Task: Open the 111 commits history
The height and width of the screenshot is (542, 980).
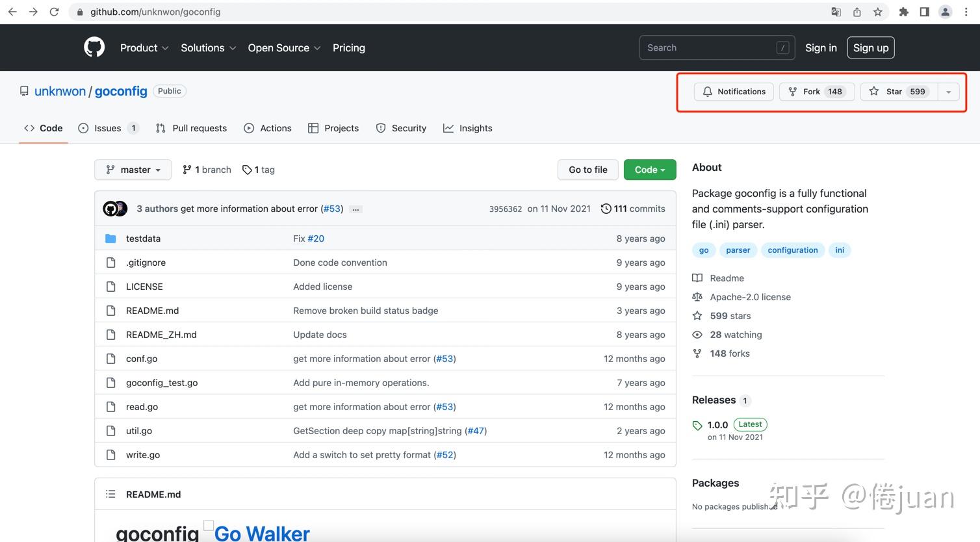Action: pyautogui.click(x=633, y=209)
